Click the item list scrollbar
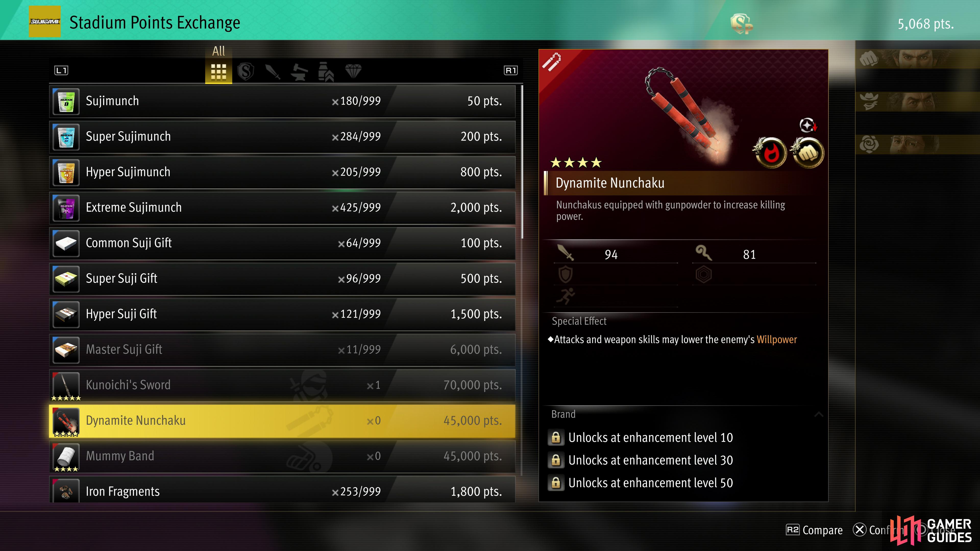Image resolution: width=980 pixels, height=551 pixels. click(522, 162)
